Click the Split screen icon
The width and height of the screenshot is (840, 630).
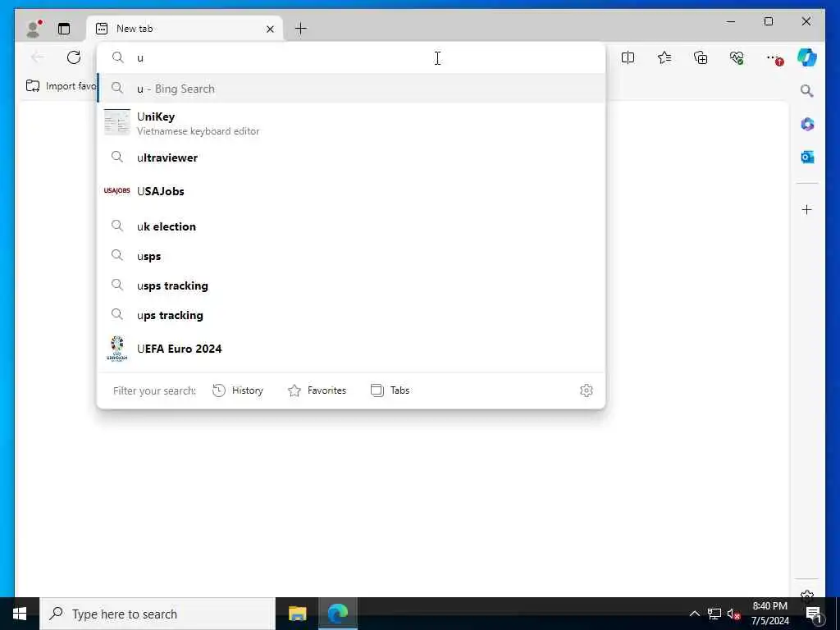coord(628,57)
